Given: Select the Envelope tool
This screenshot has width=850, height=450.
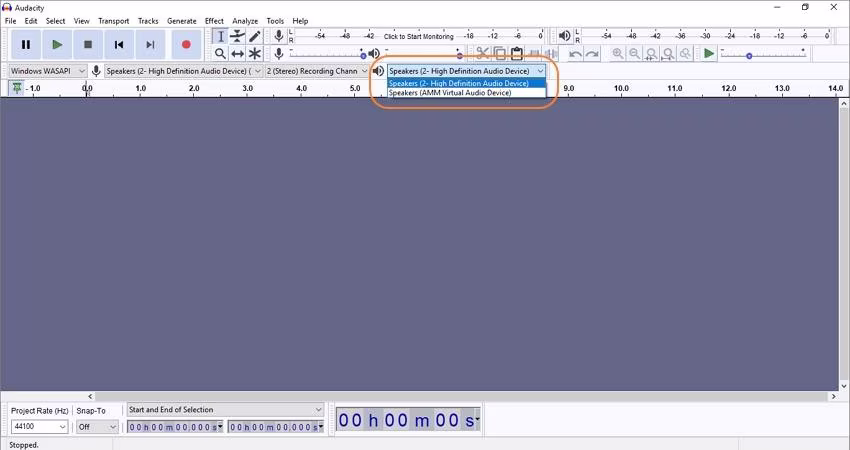Looking at the screenshot, I should [237, 36].
